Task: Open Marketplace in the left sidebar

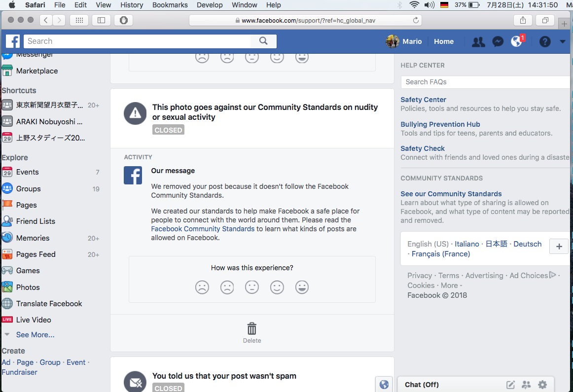Action: [x=37, y=71]
